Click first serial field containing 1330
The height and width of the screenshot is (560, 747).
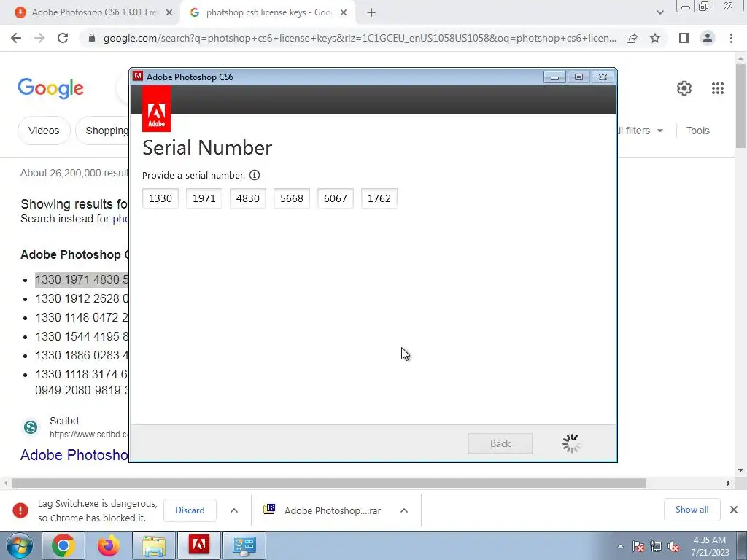(x=160, y=198)
